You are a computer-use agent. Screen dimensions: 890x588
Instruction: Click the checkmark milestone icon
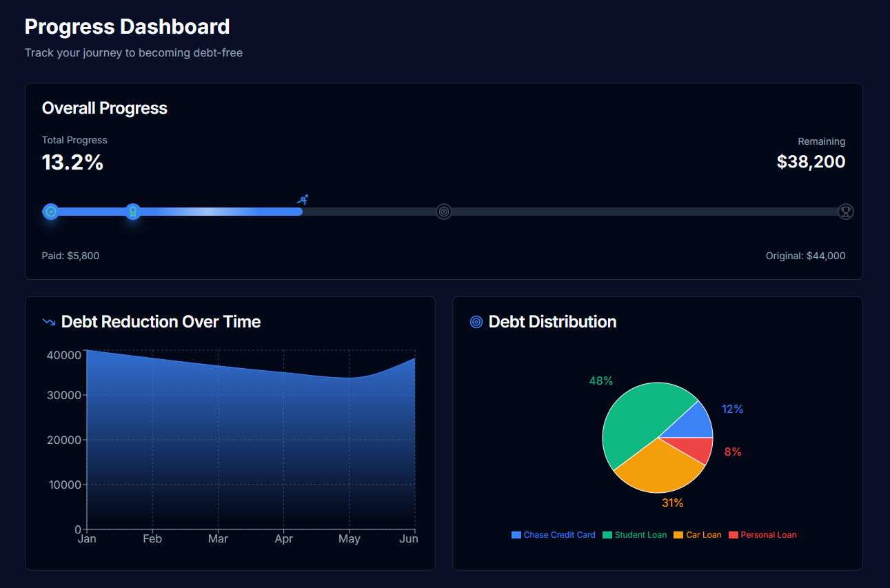pos(51,212)
